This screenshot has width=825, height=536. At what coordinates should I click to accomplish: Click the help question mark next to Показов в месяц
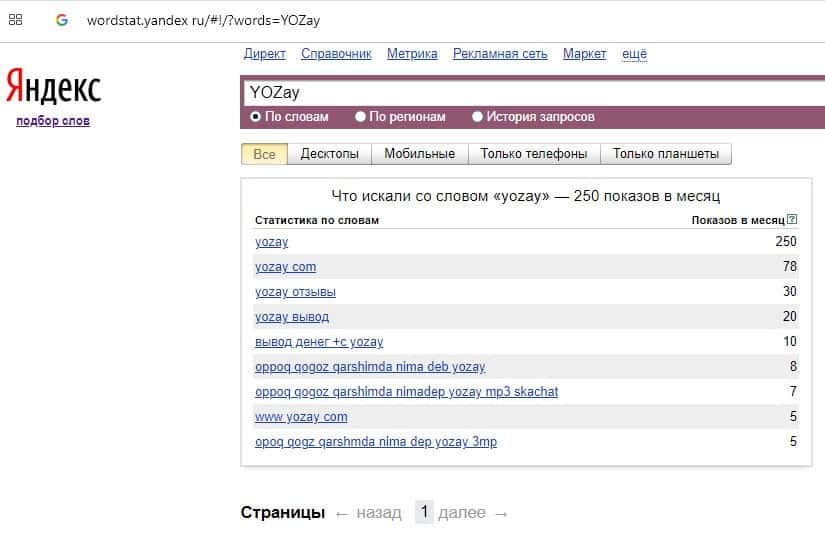792,219
